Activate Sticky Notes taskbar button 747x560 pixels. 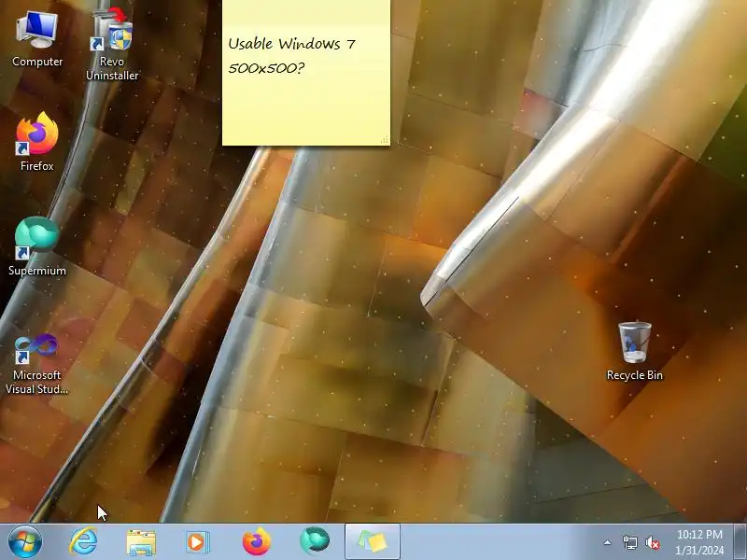click(372, 542)
